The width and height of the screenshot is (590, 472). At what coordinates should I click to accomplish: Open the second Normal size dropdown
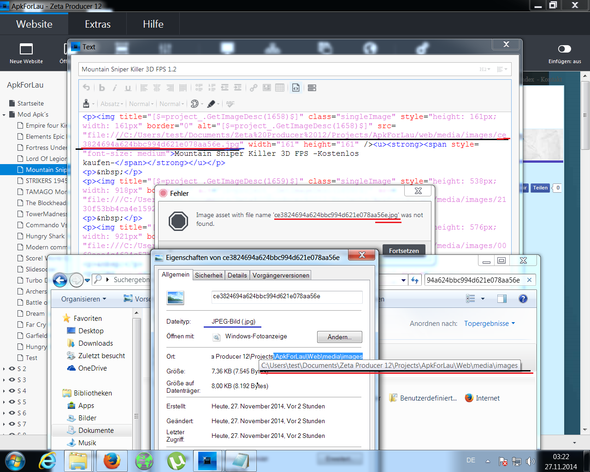tap(172, 104)
